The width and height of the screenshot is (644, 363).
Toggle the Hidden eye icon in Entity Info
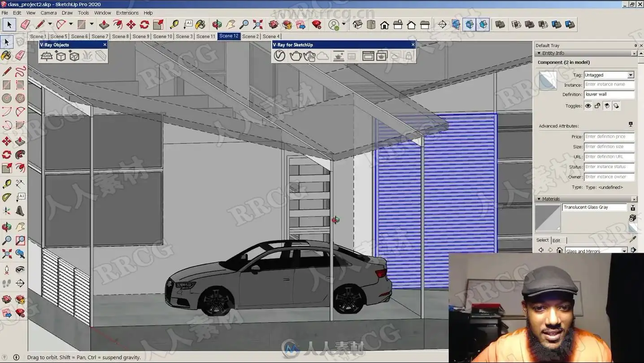pyautogui.click(x=588, y=106)
